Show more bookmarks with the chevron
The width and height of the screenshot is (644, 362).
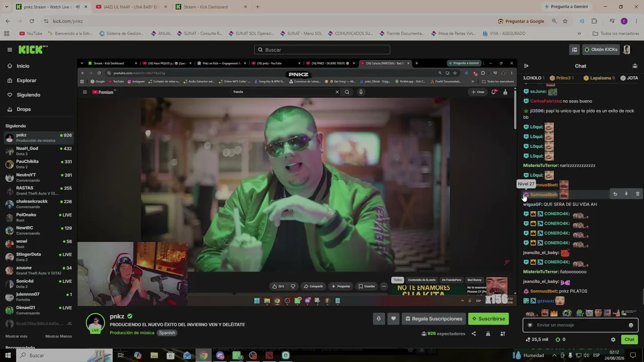(x=579, y=34)
